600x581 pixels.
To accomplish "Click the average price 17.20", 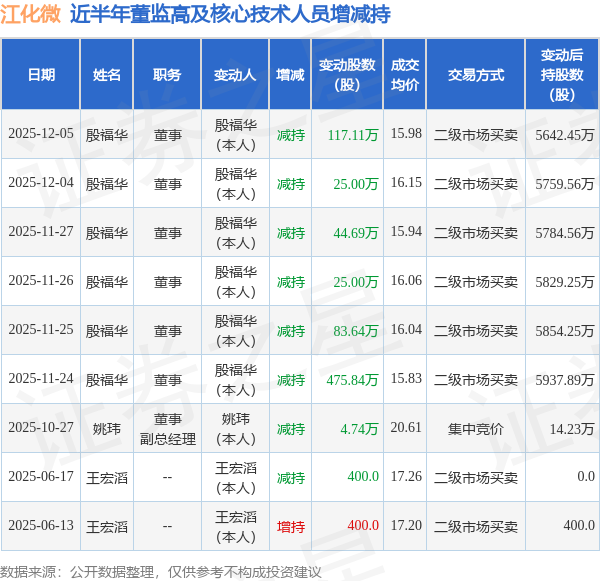I will coord(406,526).
